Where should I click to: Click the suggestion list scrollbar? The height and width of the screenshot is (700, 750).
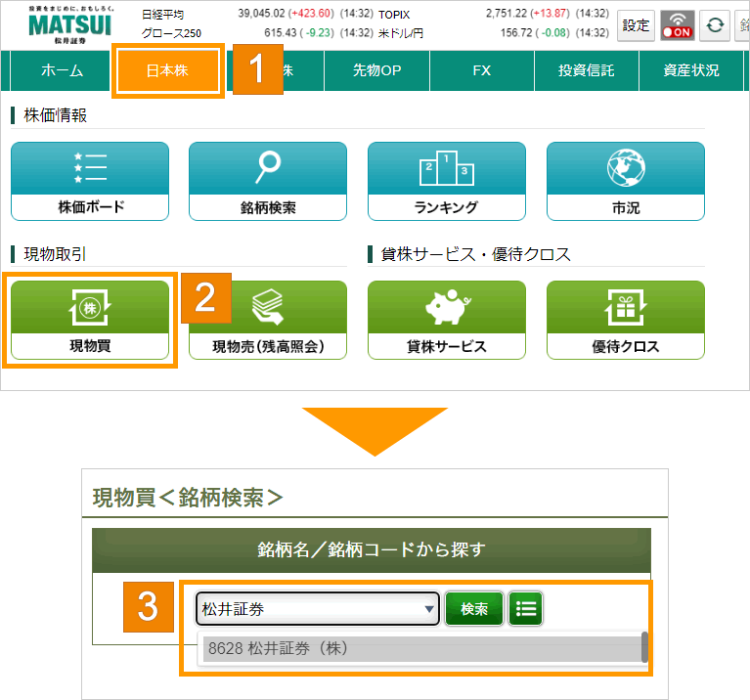point(644,647)
